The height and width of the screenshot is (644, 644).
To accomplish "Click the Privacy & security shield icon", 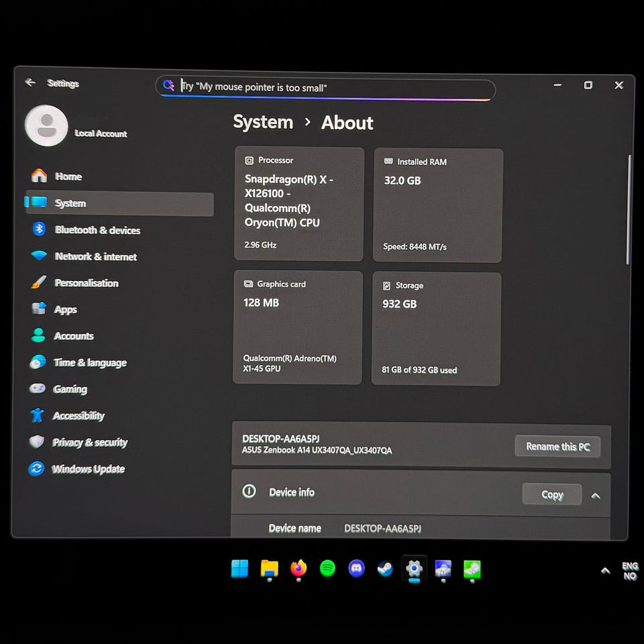I will click(36, 441).
